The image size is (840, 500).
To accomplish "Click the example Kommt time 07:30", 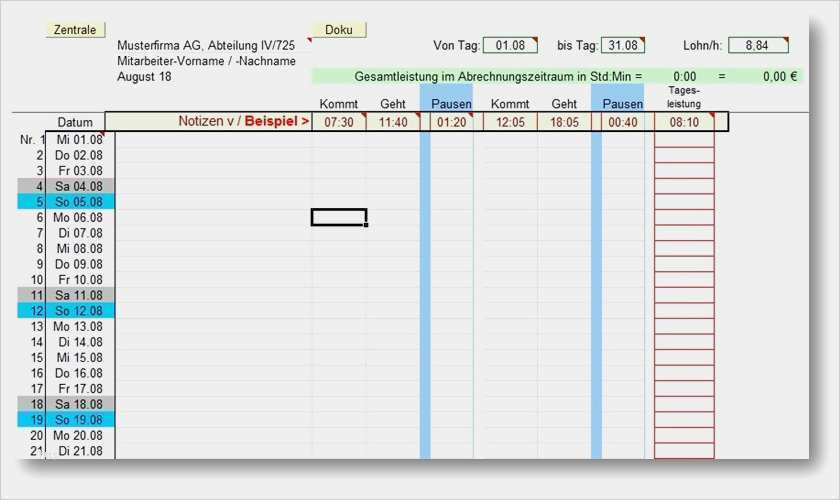I will [338, 122].
